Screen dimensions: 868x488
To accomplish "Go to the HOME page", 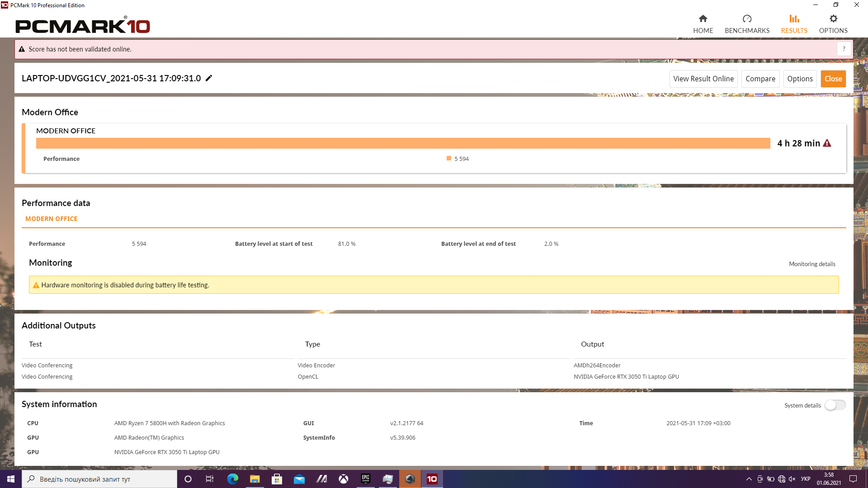I will click(703, 24).
